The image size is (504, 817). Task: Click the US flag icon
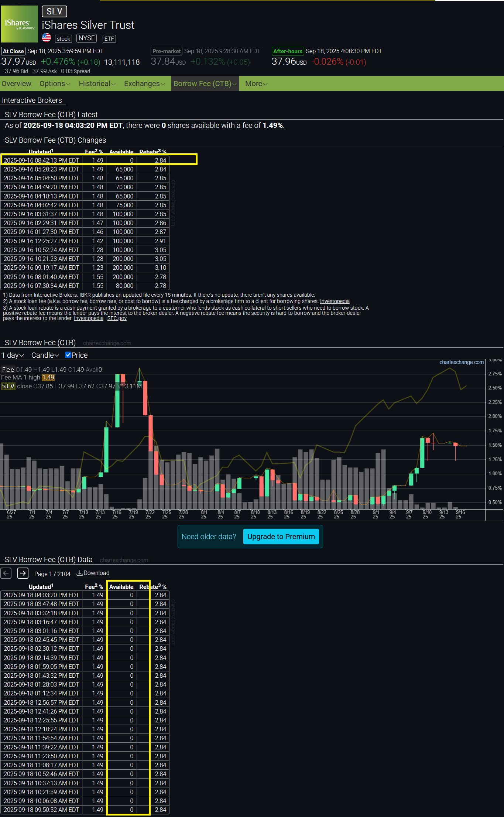(46, 38)
